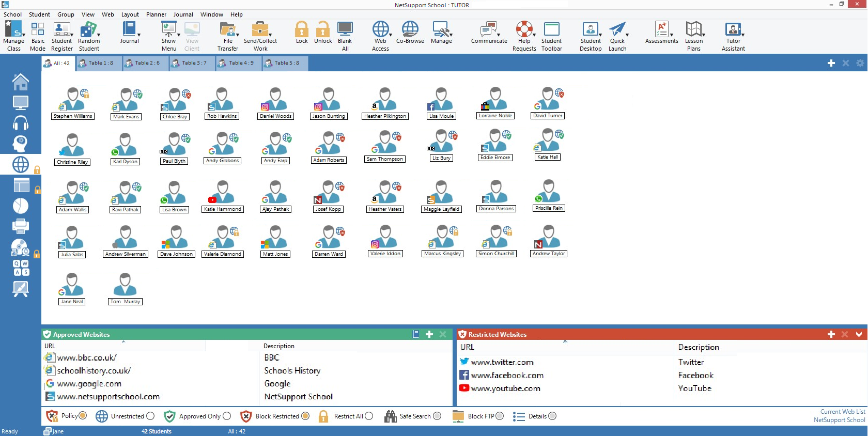Screen dimensions: 868x436
Task: Expand the Web Access dropdown arrow
Action: tap(391, 35)
